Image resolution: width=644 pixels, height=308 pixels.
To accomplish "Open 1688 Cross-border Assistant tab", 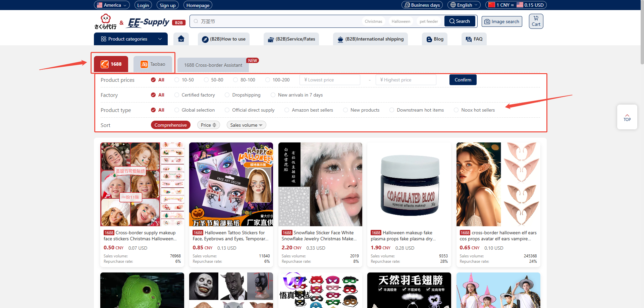I will point(213,65).
